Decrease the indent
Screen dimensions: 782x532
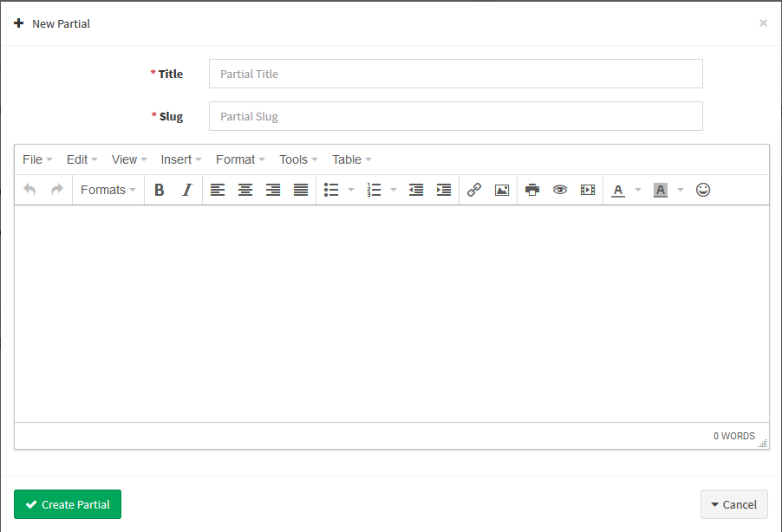tap(416, 190)
